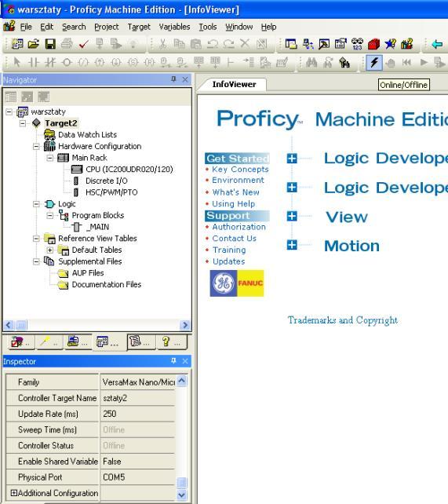Click Inspector scrollbar down arrow
Image resolution: width=448 pixels, height=504 pixels.
[181, 495]
